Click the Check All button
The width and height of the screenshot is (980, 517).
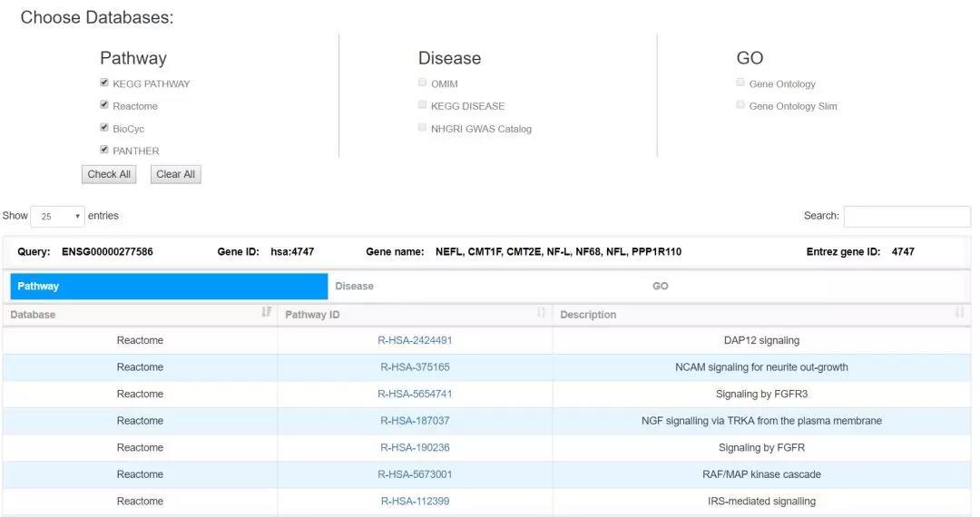pyautogui.click(x=109, y=174)
